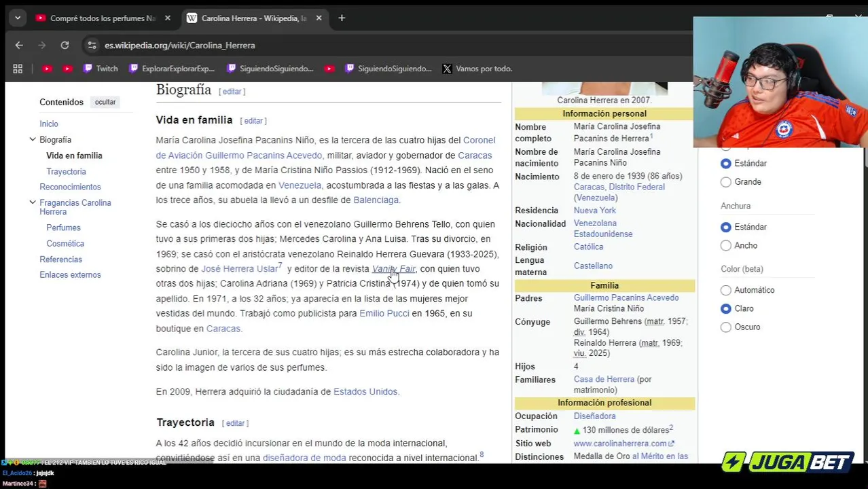Jump to Referencias section
The image size is (868, 489).
pos(60,259)
